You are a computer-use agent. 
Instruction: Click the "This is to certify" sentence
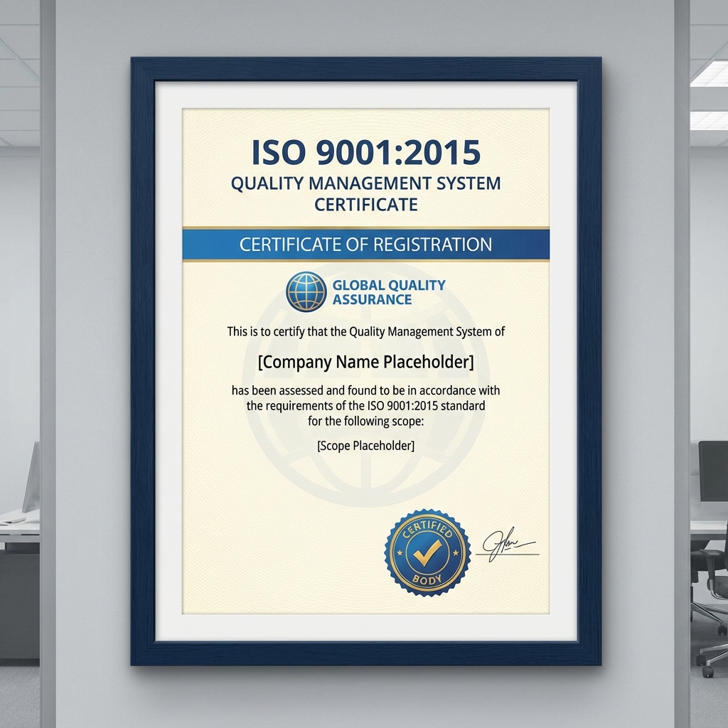click(365, 331)
